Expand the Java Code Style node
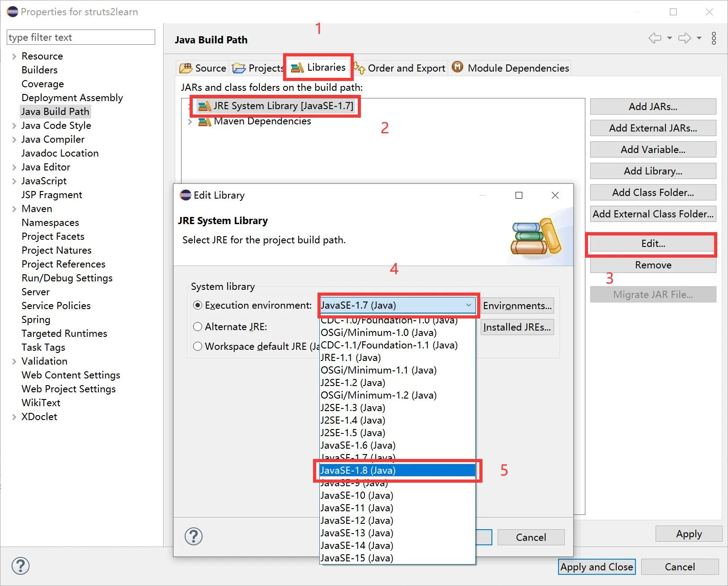 click(x=14, y=126)
